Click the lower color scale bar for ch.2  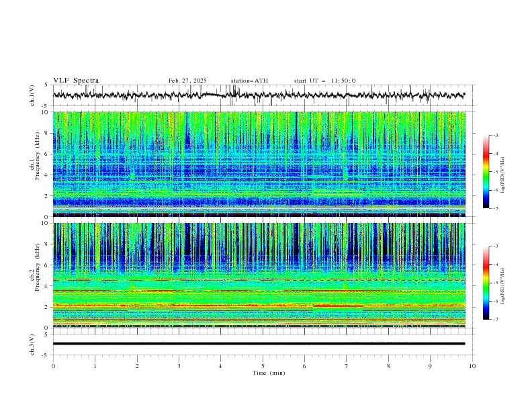point(486,283)
